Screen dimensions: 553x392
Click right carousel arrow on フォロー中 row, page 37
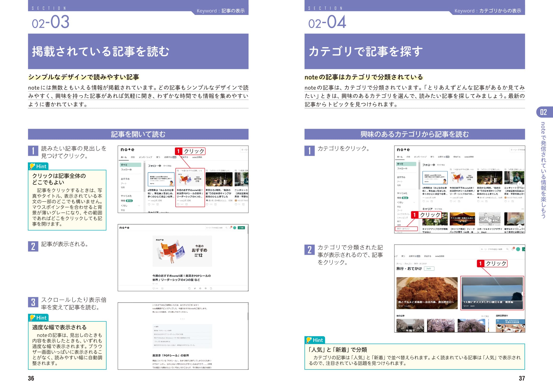point(520,184)
